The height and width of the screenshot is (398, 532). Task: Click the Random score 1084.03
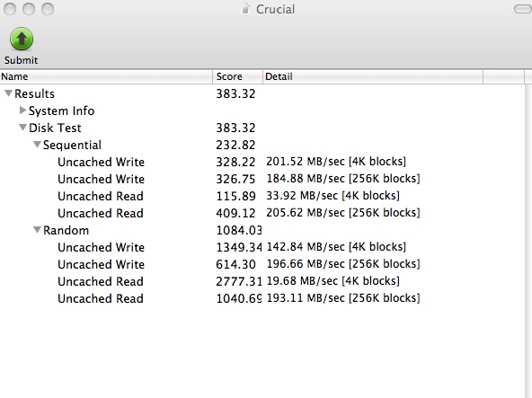239,230
